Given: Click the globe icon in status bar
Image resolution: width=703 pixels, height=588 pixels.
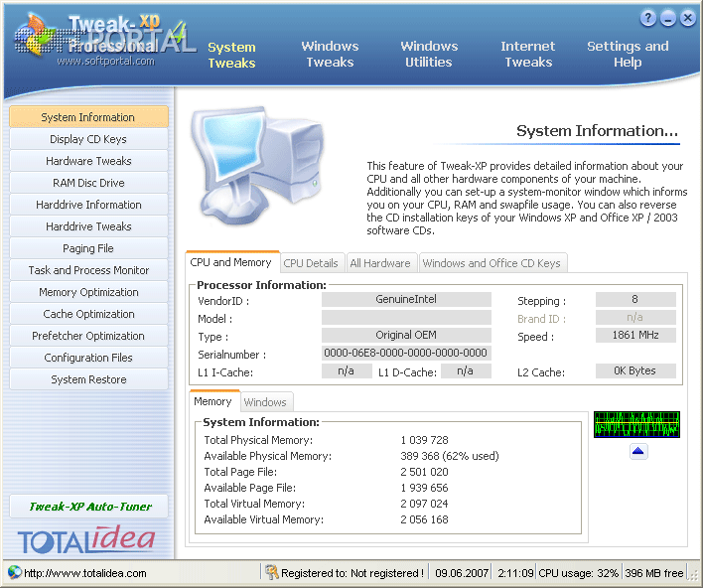Looking at the screenshot, I should (15, 572).
